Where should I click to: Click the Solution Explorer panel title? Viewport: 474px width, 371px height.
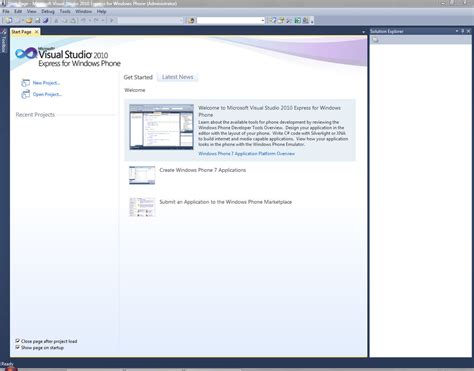pos(387,31)
